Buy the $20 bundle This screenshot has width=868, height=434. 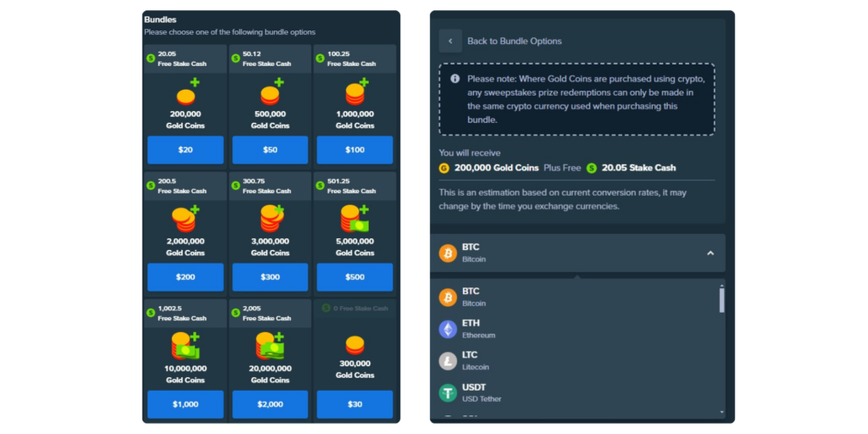[x=186, y=150]
